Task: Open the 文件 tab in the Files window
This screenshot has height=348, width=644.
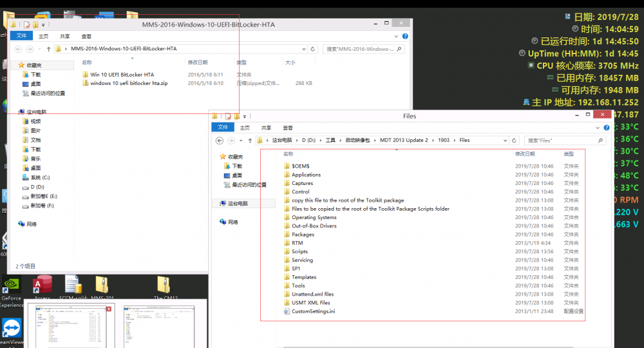Action: (223, 128)
